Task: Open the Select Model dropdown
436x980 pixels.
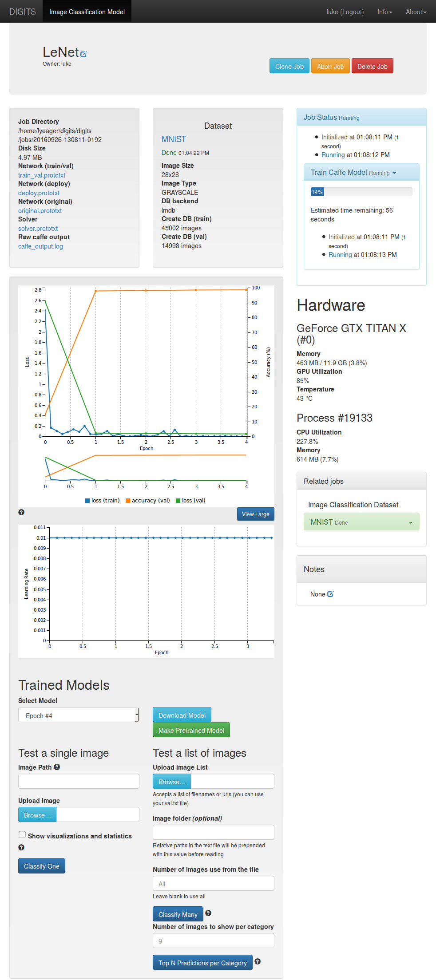Action: (x=79, y=715)
